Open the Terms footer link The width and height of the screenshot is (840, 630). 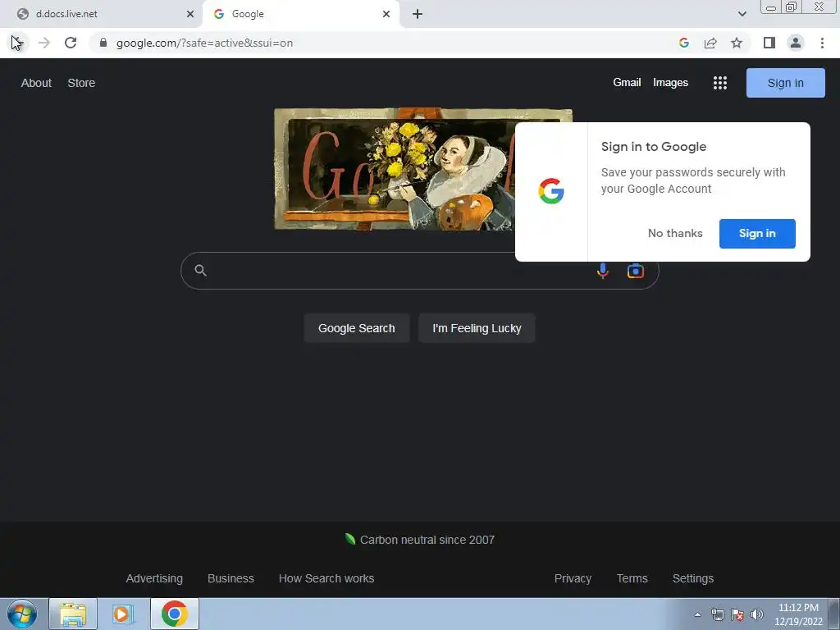[632, 578]
